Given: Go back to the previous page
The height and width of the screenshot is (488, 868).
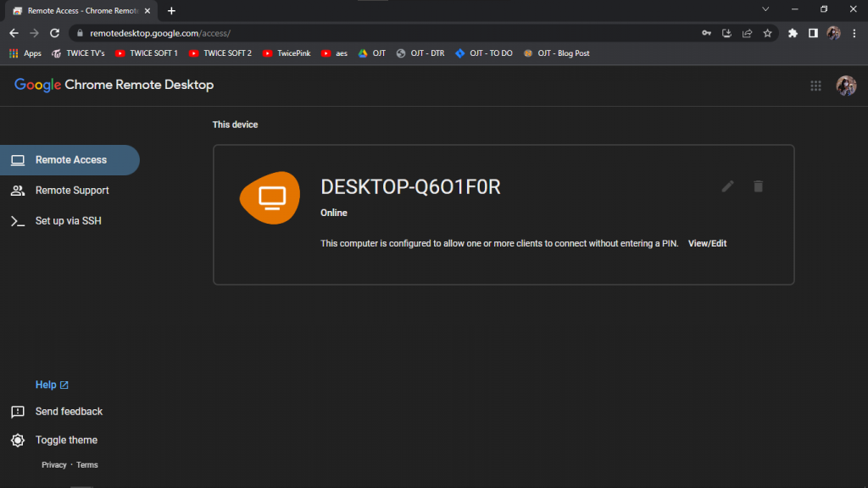Looking at the screenshot, I should coord(14,33).
